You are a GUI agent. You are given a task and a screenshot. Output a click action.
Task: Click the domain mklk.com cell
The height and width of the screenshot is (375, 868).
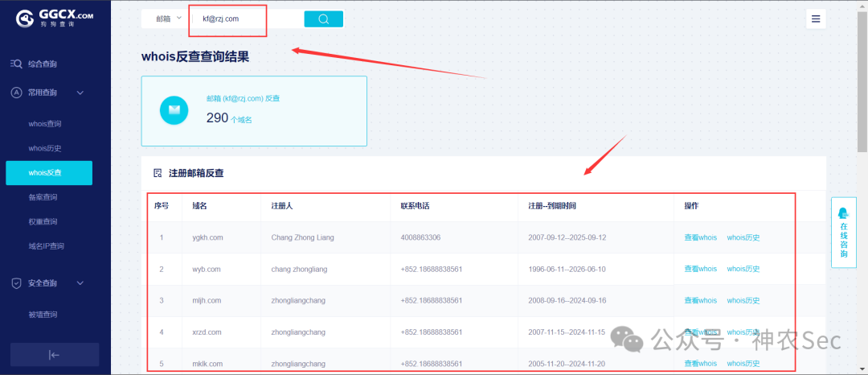[207, 364]
